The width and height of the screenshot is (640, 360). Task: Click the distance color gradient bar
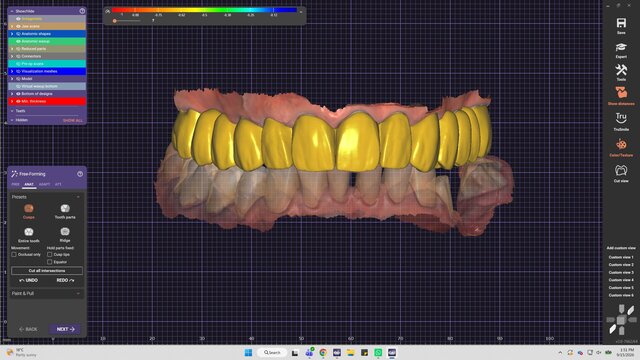tap(204, 10)
